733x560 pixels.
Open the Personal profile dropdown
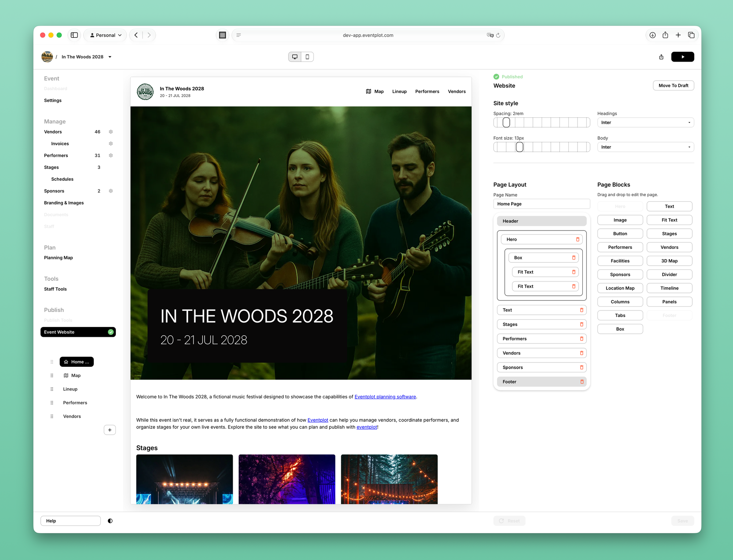[x=105, y=35]
